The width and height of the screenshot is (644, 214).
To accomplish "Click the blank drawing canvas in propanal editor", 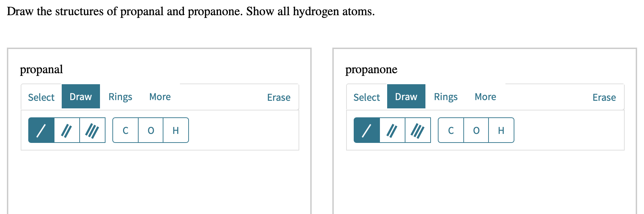I will pos(159,183).
